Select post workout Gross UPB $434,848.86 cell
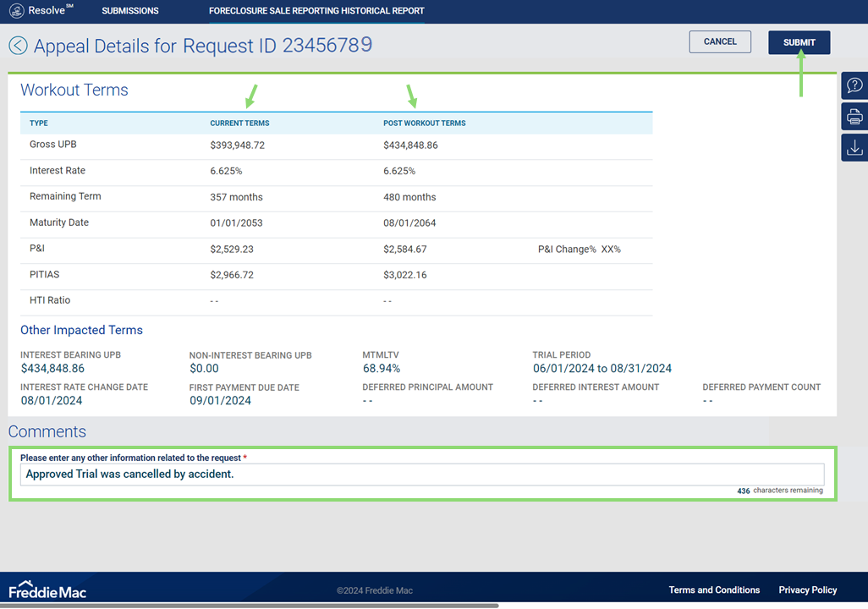The image size is (868, 609). pos(410,145)
